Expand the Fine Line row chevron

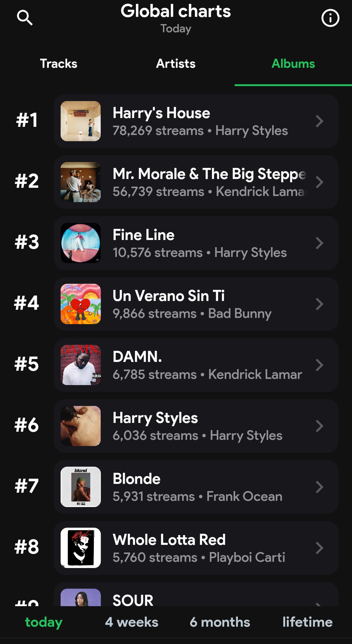click(x=319, y=243)
